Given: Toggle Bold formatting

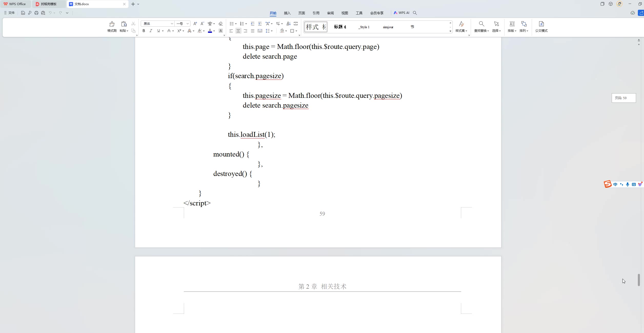Looking at the screenshot, I should (x=144, y=31).
